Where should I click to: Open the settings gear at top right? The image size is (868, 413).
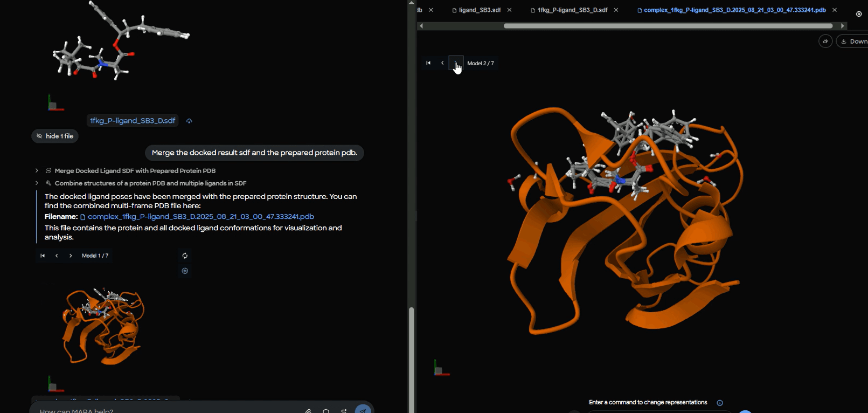(x=859, y=14)
